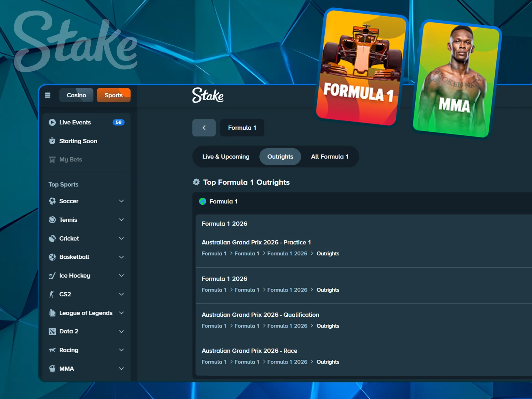Expand the Tennis chevron
Image resolution: width=532 pixels, height=399 pixels.
(x=121, y=220)
